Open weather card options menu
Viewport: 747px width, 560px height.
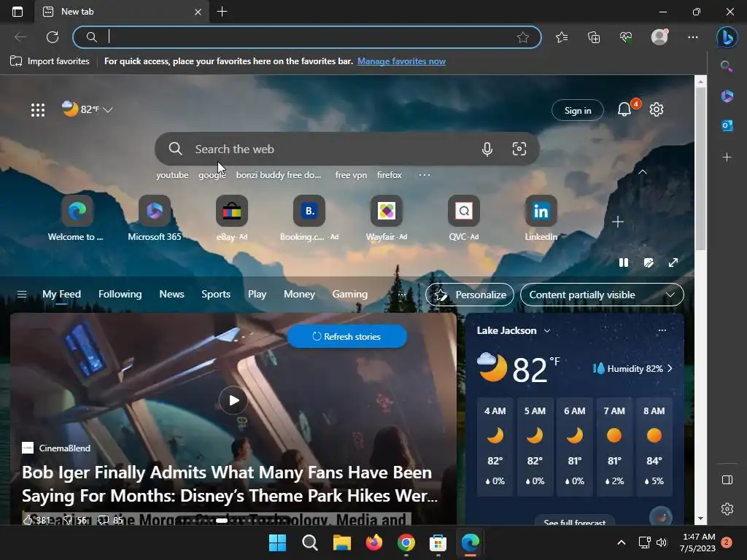point(662,330)
